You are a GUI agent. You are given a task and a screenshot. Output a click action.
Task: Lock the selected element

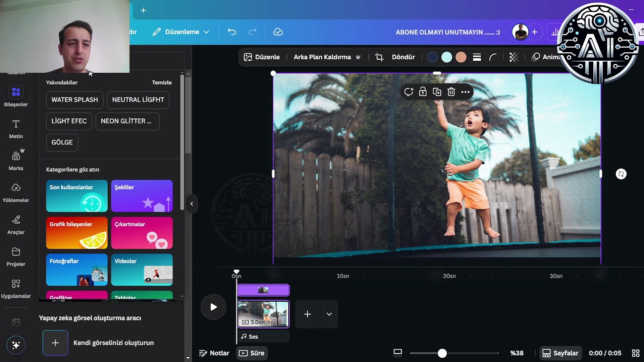423,92
